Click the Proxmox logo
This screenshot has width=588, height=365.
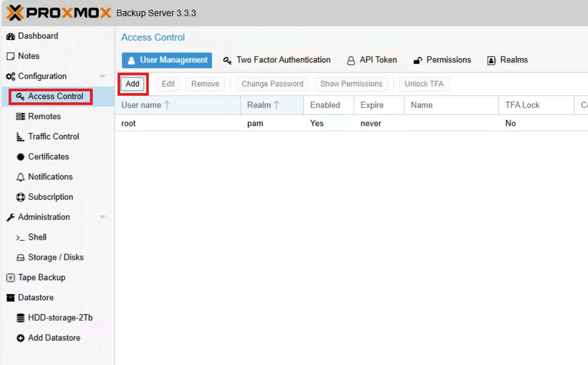click(x=59, y=13)
